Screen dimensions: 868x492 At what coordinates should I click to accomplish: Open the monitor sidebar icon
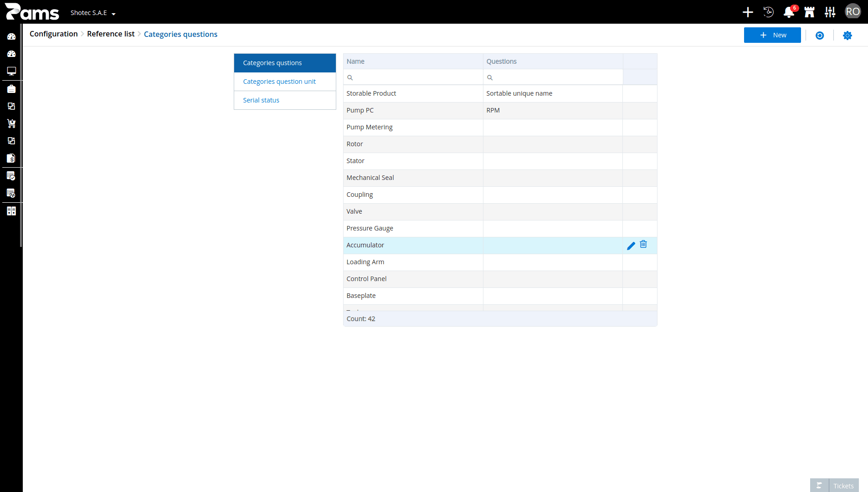(x=11, y=71)
